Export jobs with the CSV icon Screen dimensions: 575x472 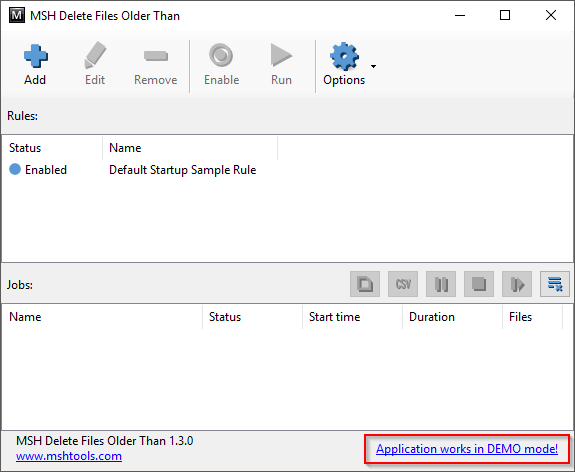point(403,284)
